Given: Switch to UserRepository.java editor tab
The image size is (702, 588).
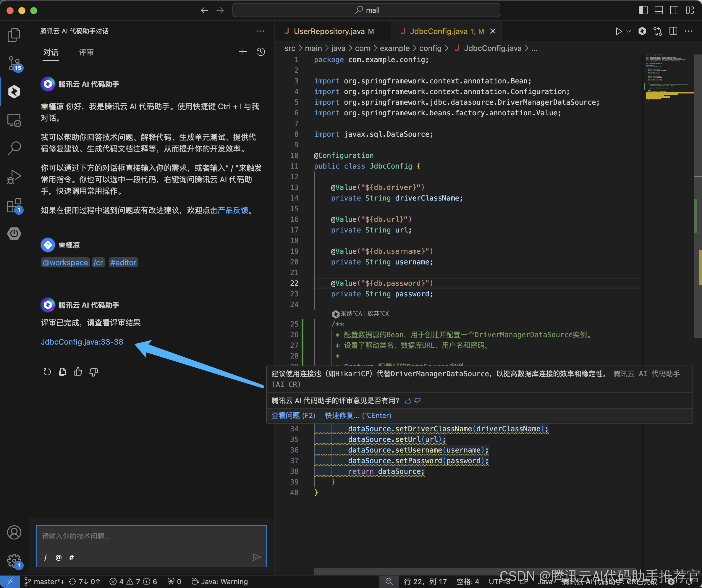Looking at the screenshot, I should (329, 31).
